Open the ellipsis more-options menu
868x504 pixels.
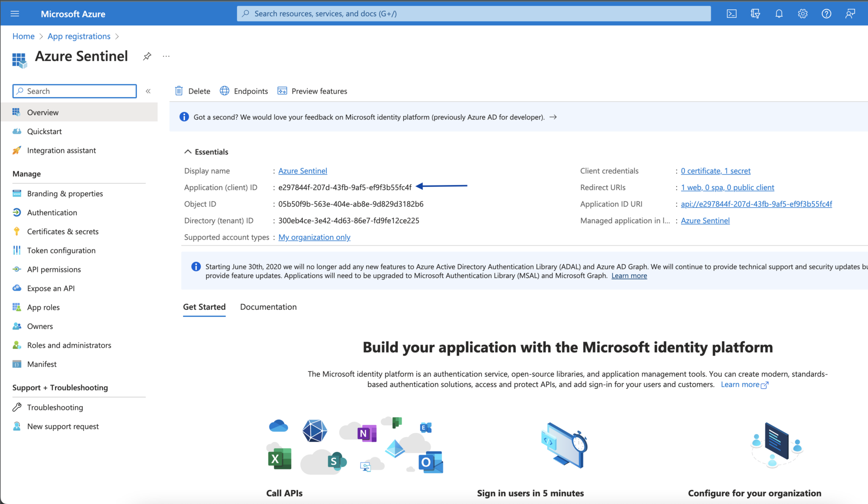pos(166,56)
